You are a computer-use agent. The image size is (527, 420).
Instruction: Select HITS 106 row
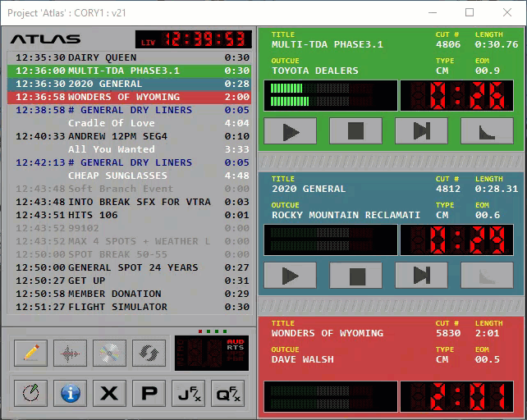click(x=129, y=215)
